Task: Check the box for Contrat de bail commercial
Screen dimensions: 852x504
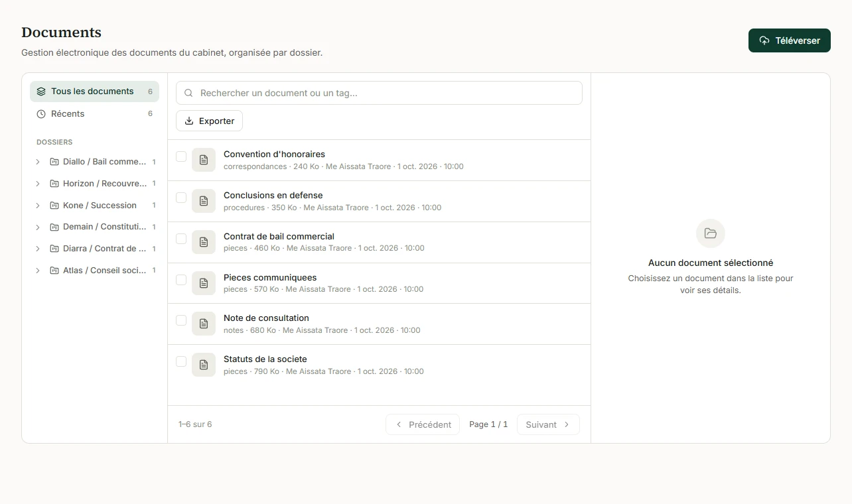Action: (181, 239)
